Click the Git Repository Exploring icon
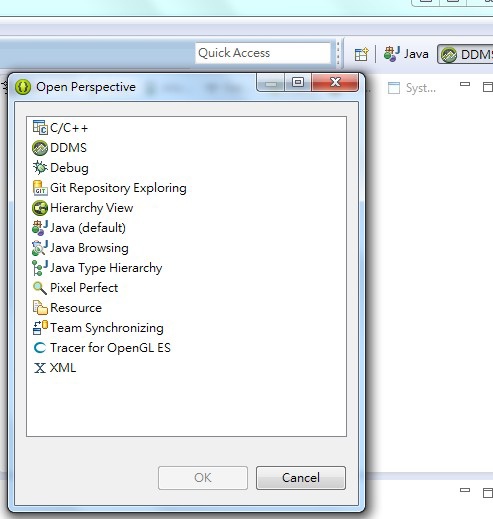The width and height of the screenshot is (493, 519). pyautogui.click(x=40, y=188)
